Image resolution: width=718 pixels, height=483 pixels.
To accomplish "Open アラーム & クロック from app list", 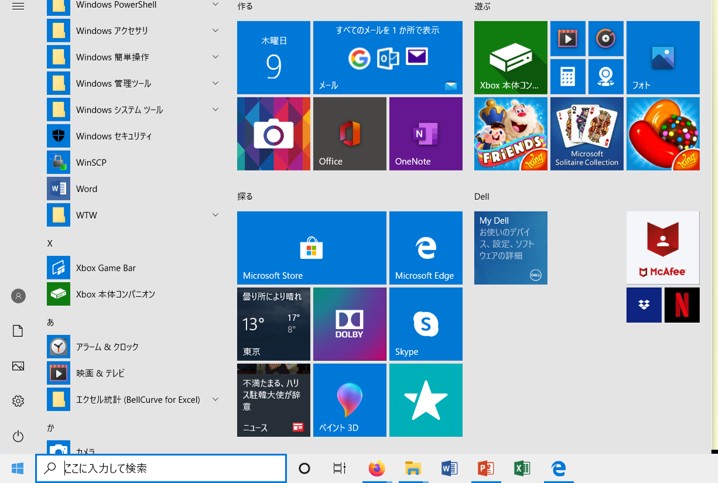I will pyautogui.click(x=135, y=347).
